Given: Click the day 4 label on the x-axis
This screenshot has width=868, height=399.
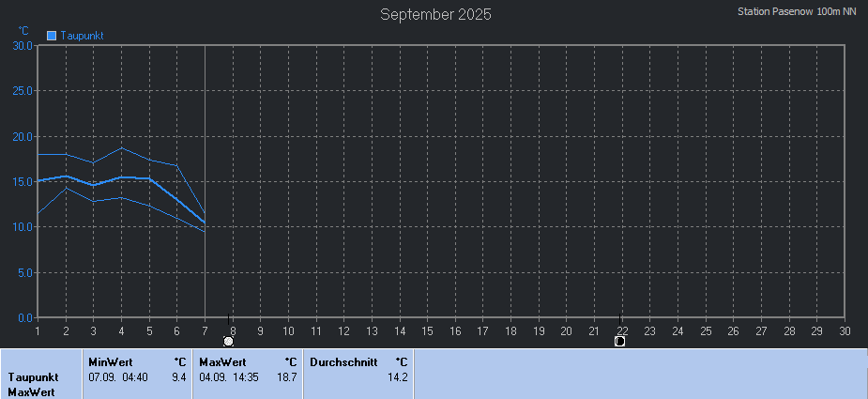Looking at the screenshot, I should coord(121,330).
